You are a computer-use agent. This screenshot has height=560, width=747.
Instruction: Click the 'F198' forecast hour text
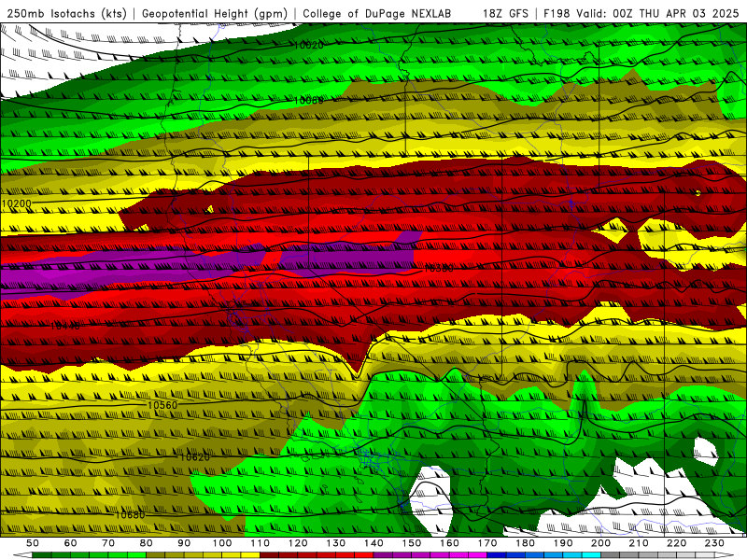click(557, 14)
